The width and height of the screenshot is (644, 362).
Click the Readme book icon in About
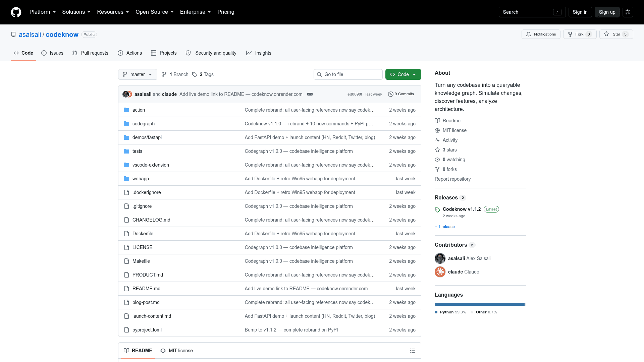[437, 121]
